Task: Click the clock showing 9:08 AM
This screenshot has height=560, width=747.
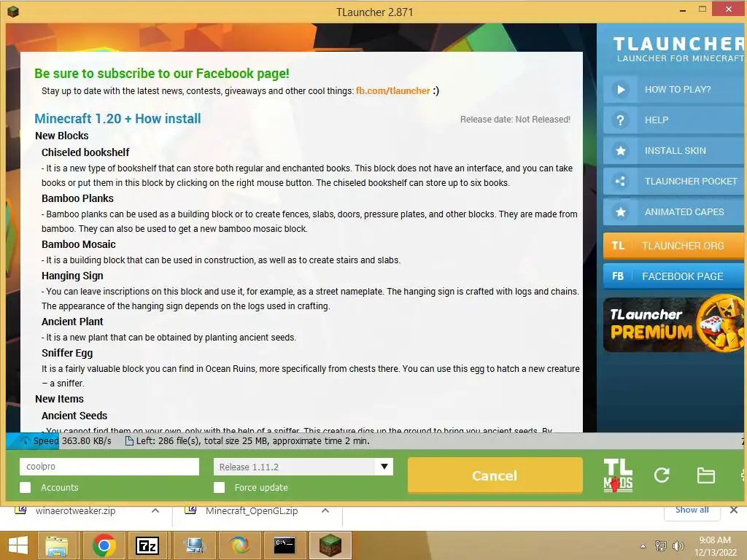Action: [715, 540]
